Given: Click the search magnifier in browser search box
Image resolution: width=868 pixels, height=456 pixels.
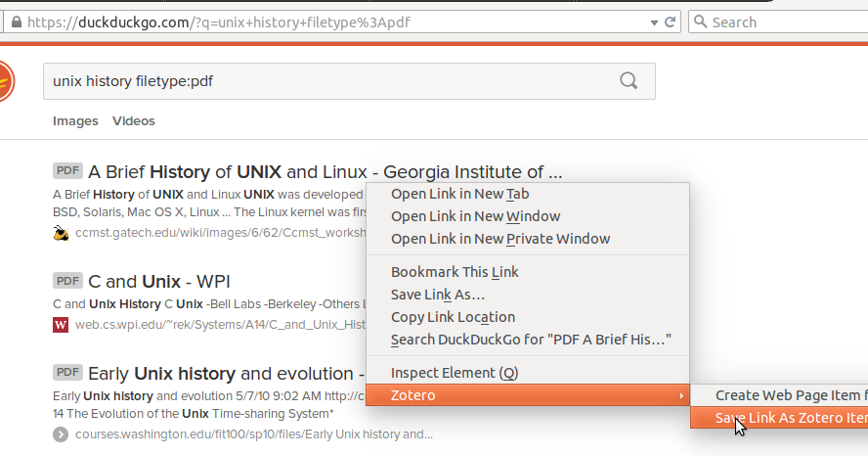Looking at the screenshot, I should pyautogui.click(x=700, y=22).
